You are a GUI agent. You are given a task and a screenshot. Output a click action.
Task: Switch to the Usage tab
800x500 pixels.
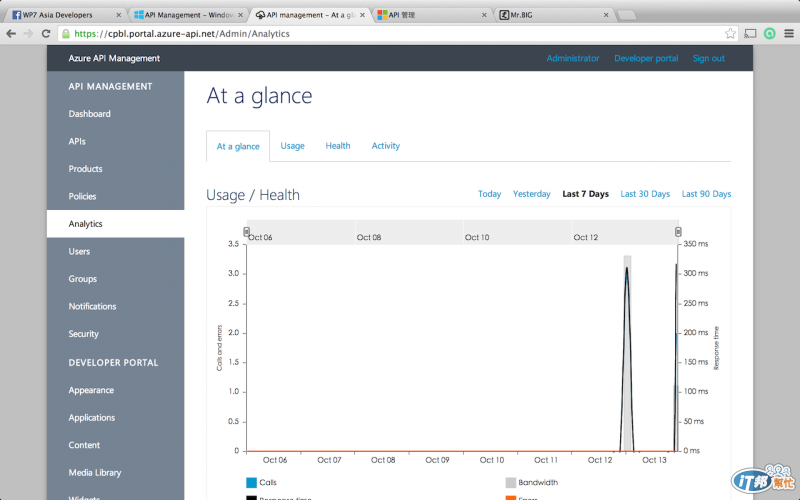[292, 146]
